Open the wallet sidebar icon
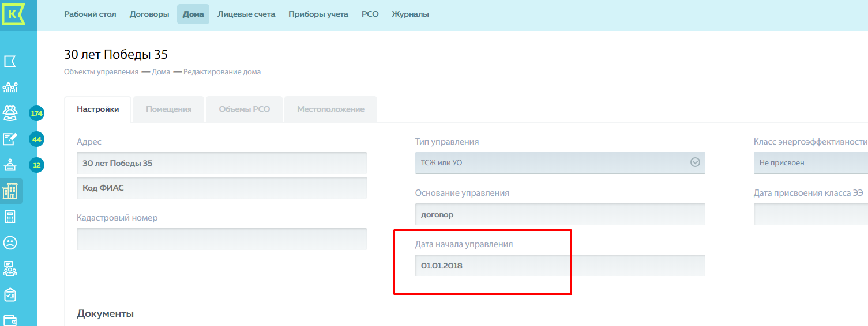Viewport: 868px width, 326px height. coord(10,320)
